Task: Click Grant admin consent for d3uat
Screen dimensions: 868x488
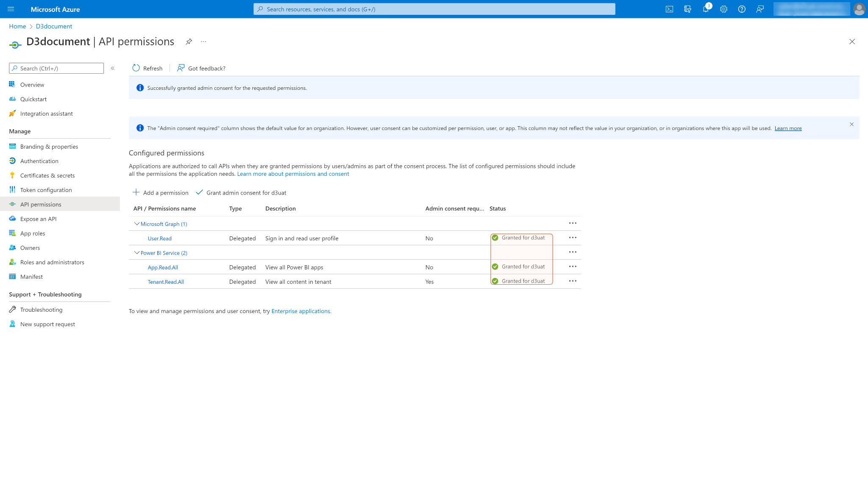Action: coord(241,193)
